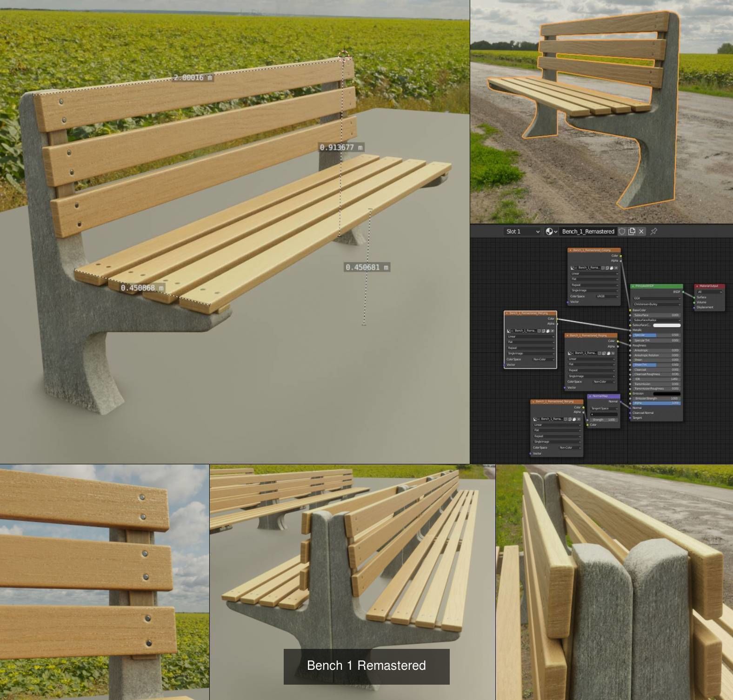Click new image icon in Nor.png node

[570, 419]
